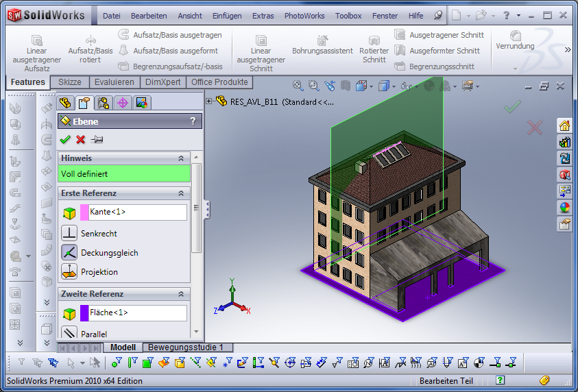
Task: Select Rotierter Schnitt tool
Action: click(x=374, y=49)
